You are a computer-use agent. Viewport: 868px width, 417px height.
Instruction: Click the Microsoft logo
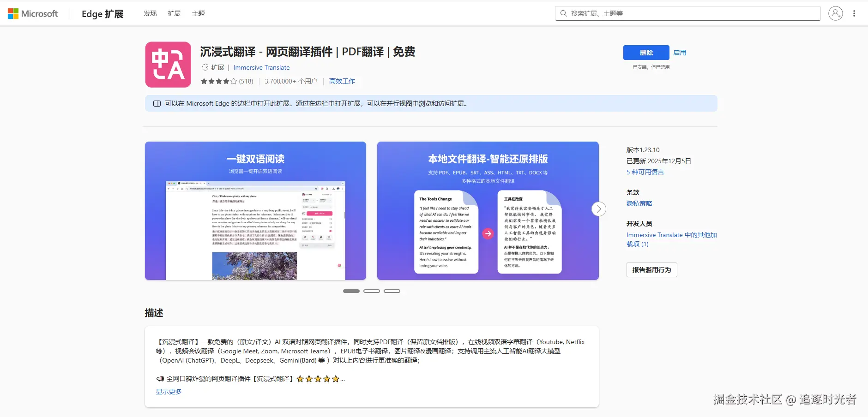click(33, 13)
